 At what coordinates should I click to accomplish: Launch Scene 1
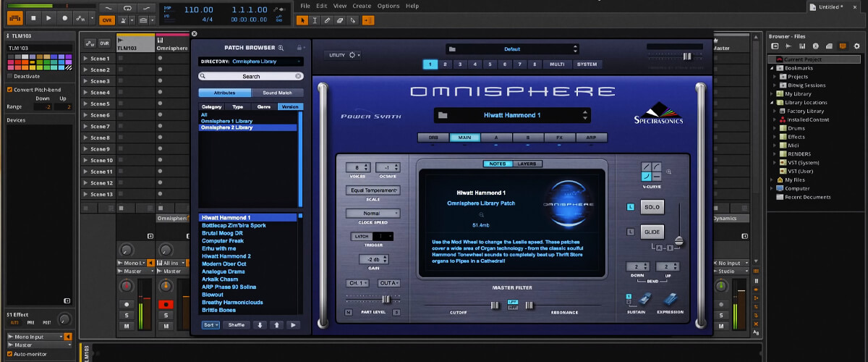click(x=86, y=59)
